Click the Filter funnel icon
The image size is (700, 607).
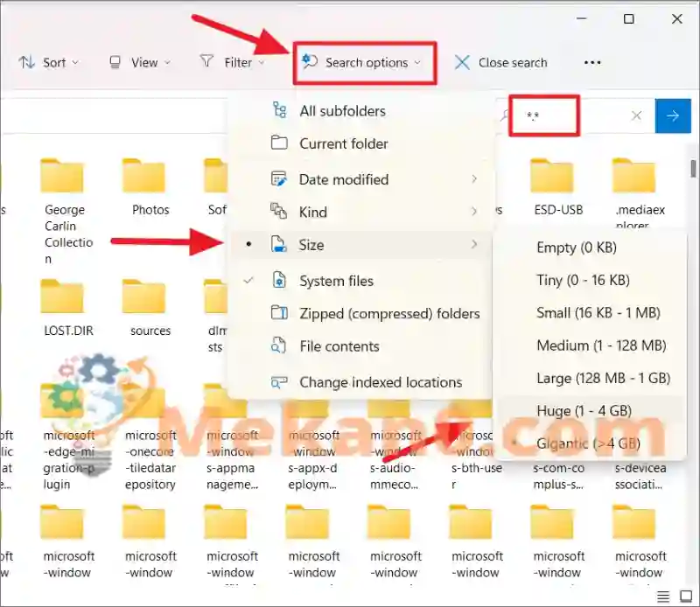(206, 61)
